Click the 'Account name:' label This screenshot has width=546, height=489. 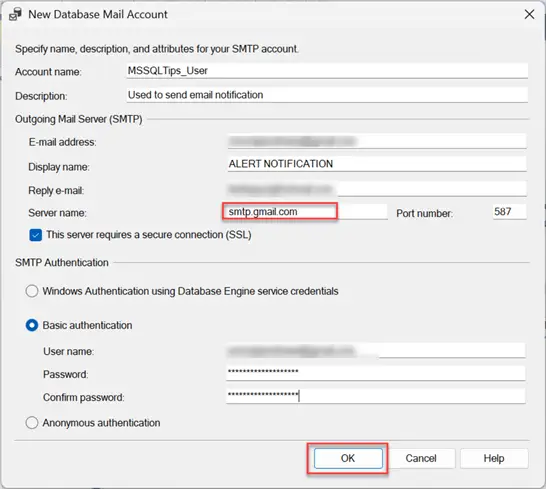pyautogui.click(x=48, y=72)
